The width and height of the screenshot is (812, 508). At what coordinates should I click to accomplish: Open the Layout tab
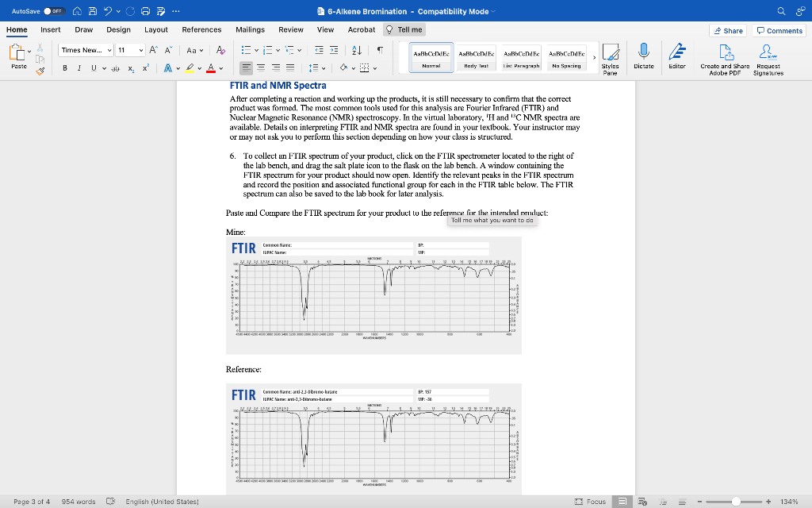[156, 29]
